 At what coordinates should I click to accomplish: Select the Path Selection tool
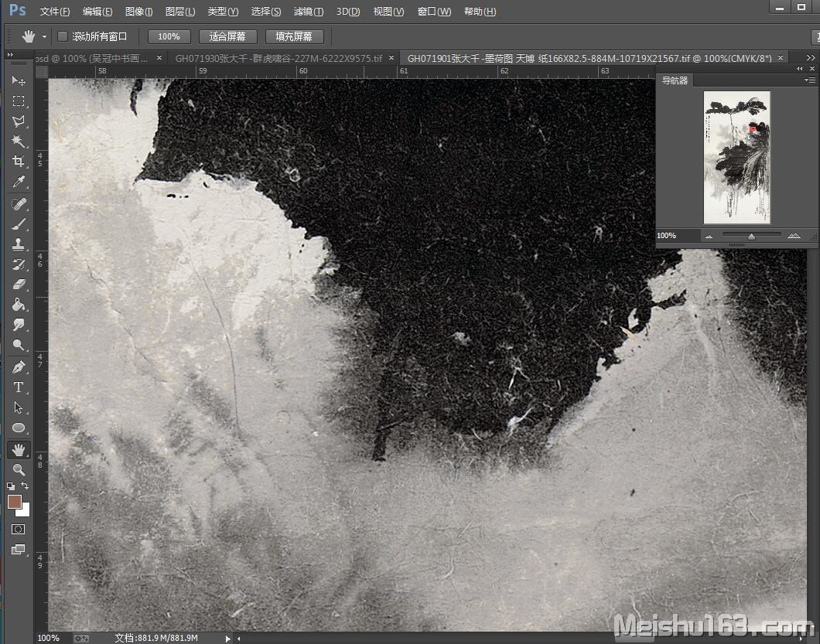click(x=19, y=407)
